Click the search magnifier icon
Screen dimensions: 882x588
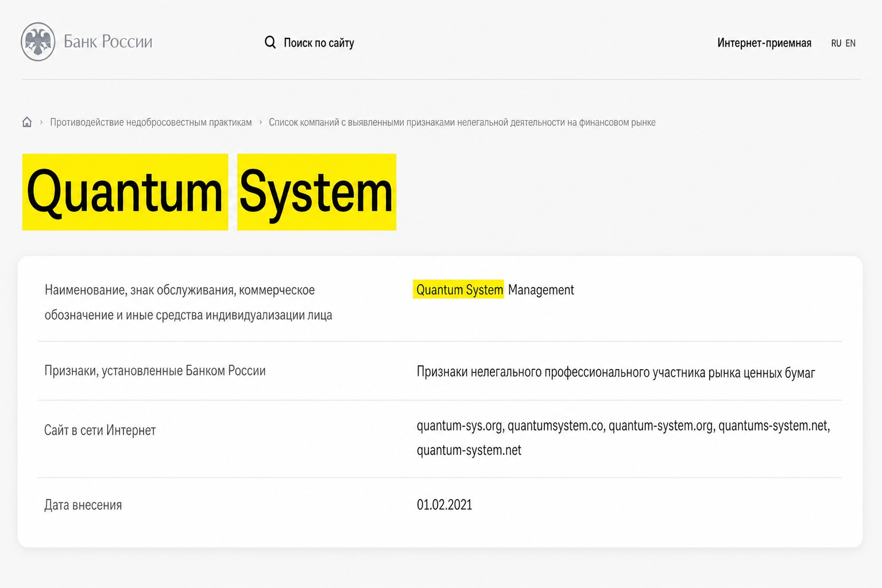click(270, 42)
